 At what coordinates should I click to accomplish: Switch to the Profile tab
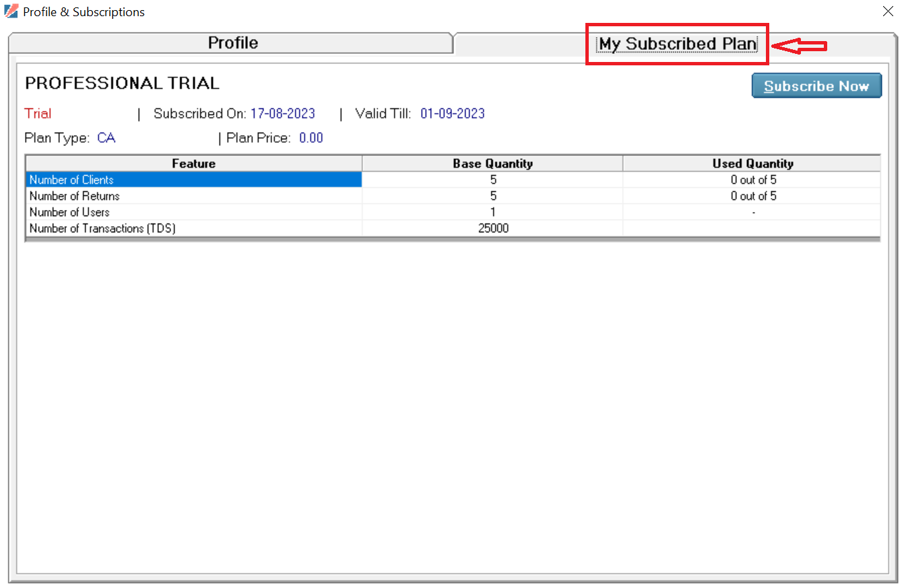(x=232, y=43)
